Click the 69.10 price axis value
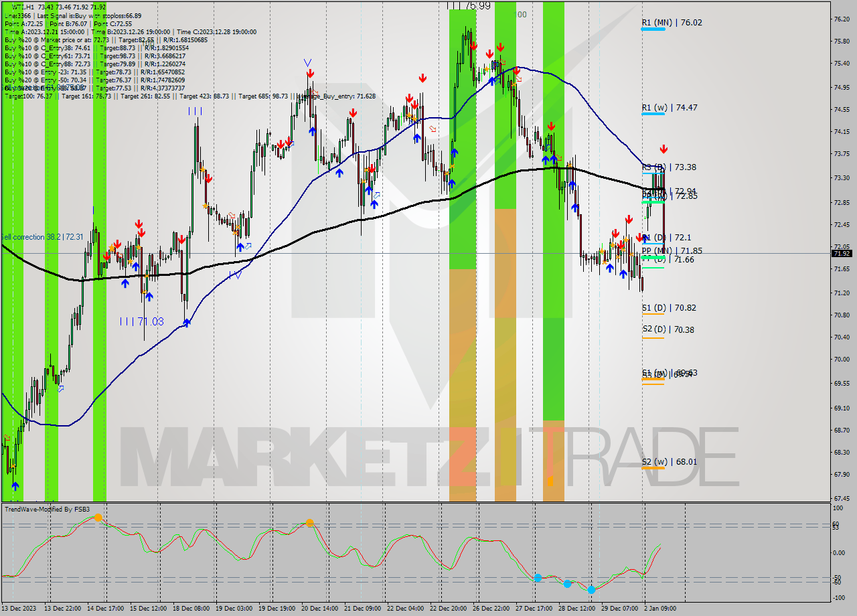This screenshot has height=616, width=857. (x=841, y=408)
